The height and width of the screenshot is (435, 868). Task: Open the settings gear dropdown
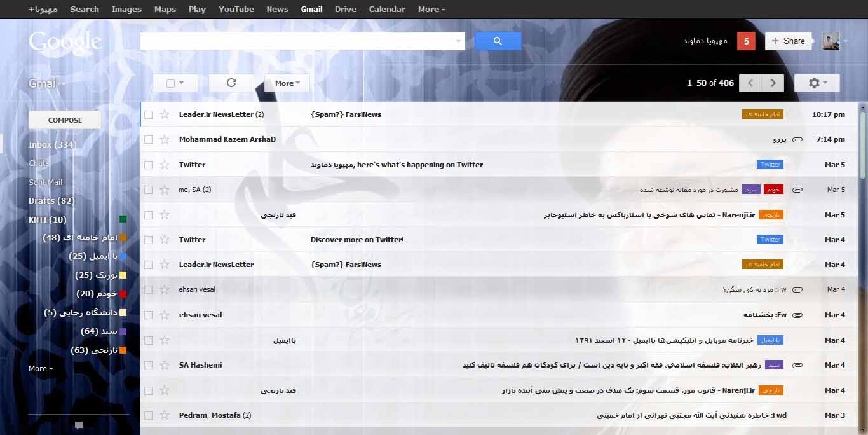pos(817,83)
